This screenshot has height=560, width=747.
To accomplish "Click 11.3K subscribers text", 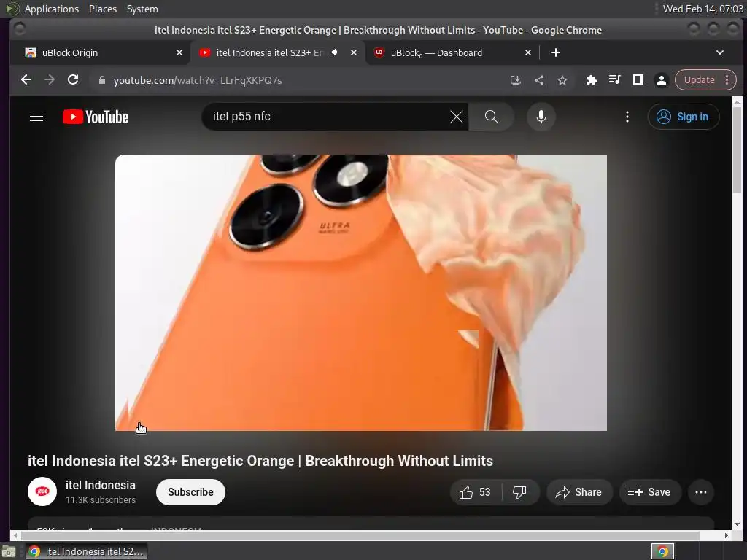I will click(101, 500).
